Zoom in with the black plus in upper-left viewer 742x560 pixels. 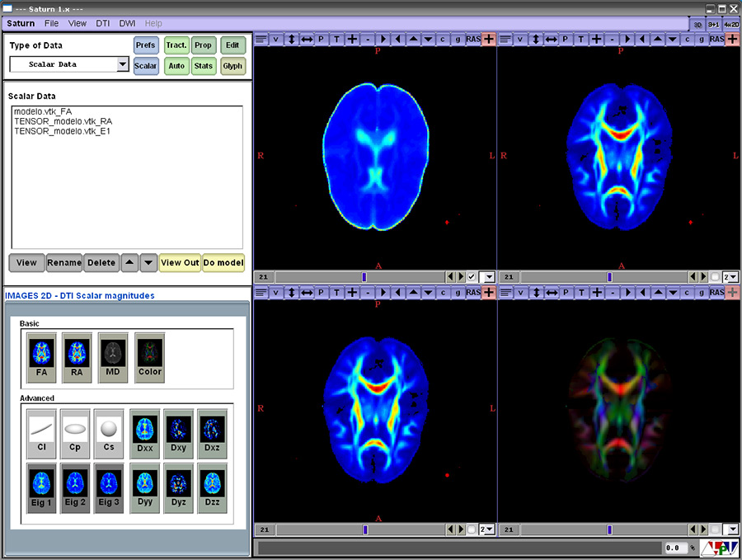coord(352,40)
